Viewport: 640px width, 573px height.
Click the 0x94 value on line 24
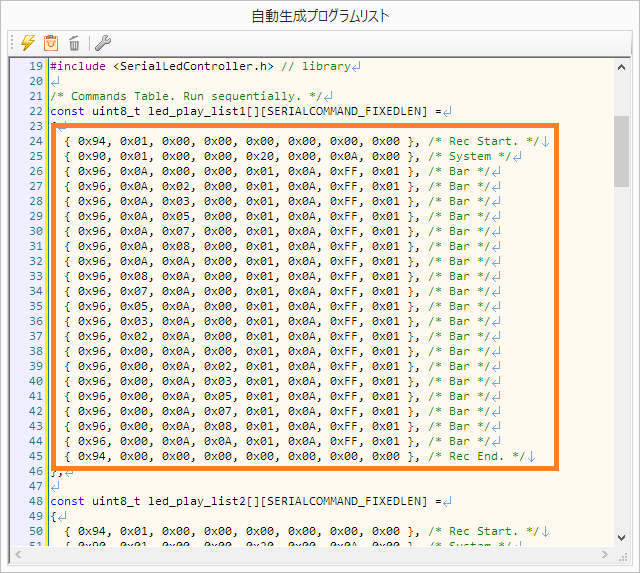[x=92, y=142]
